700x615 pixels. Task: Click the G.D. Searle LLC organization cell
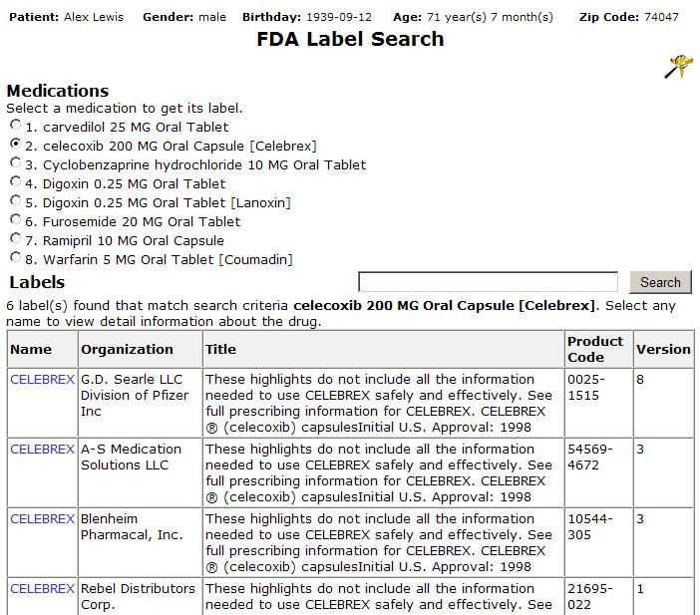tap(141, 403)
